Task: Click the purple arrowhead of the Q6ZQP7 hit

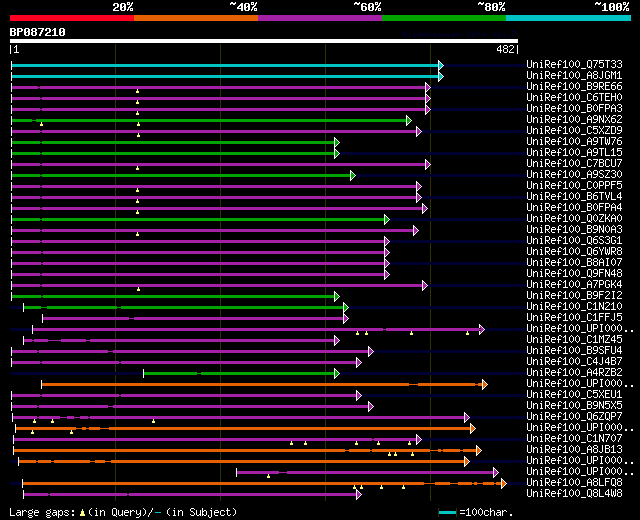Action: point(467,418)
